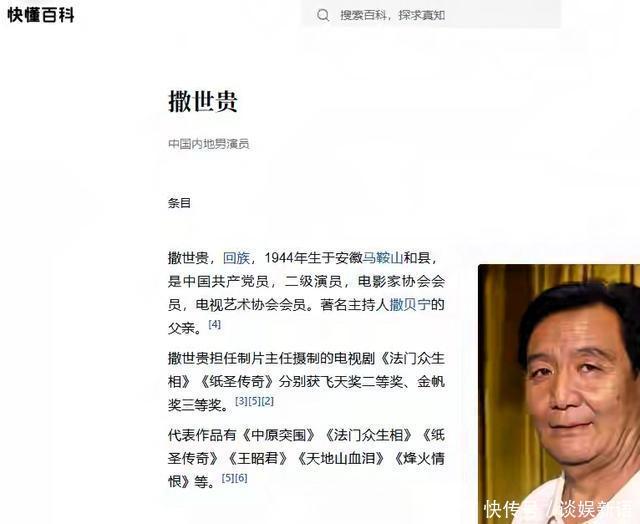Click the 中国内地男演员 subtitle text
Viewport: 640px width, 524px height.
pyautogui.click(x=209, y=144)
